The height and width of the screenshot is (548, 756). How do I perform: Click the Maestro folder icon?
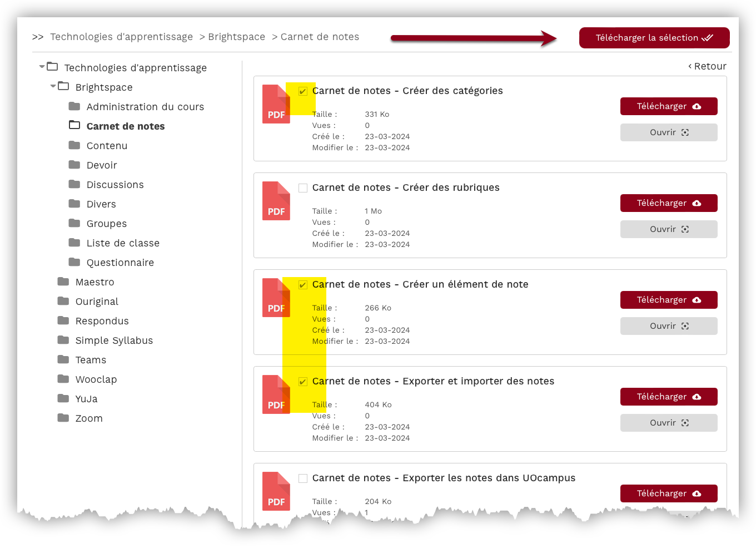[63, 282]
